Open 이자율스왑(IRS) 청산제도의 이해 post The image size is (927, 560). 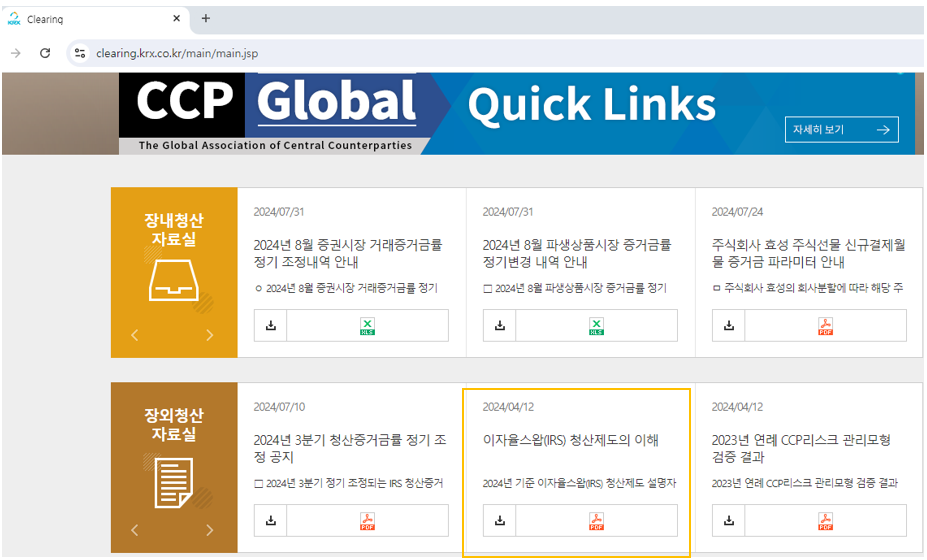pyautogui.click(x=571, y=440)
